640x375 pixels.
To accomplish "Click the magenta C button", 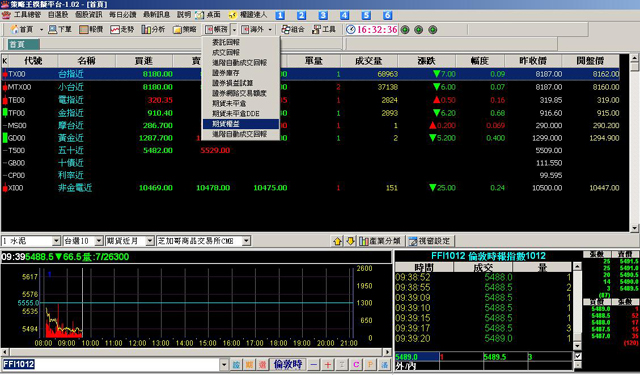I will pos(356,364).
